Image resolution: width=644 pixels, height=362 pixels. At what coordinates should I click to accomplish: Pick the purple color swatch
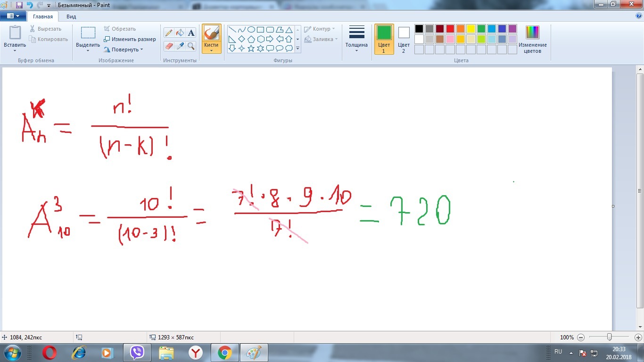512,29
